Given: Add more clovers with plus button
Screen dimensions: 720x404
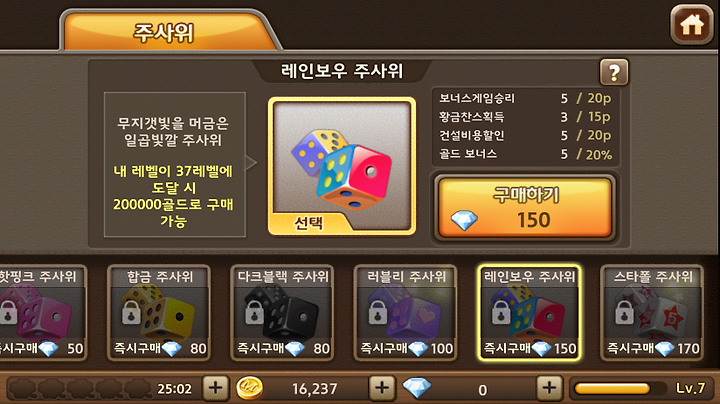Looking at the screenshot, I should click(215, 388).
